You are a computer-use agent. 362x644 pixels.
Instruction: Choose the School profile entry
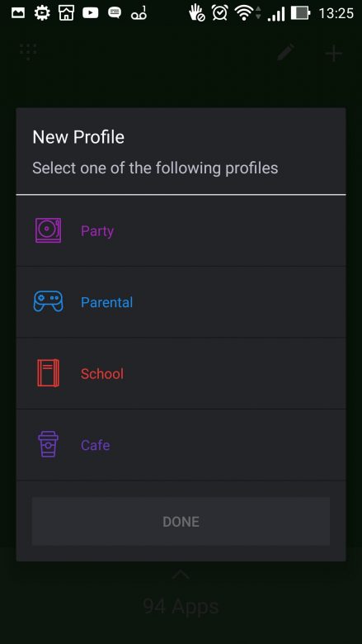[x=181, y=373]
